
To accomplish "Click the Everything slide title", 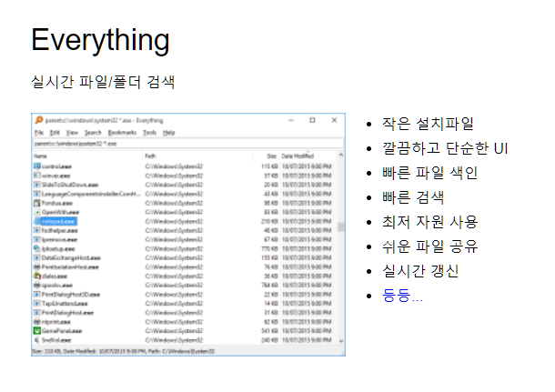I will click(100, 40).
